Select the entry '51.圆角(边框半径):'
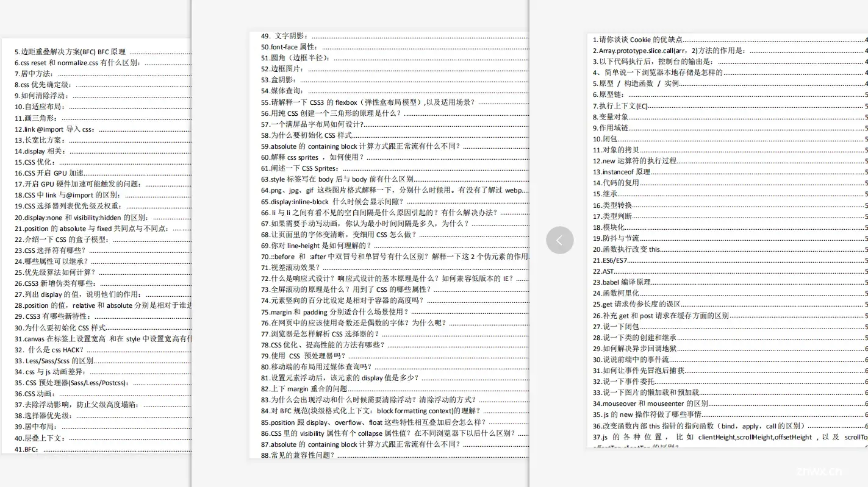The height and width of the screenshot is (487, 868). click(395, 58)
